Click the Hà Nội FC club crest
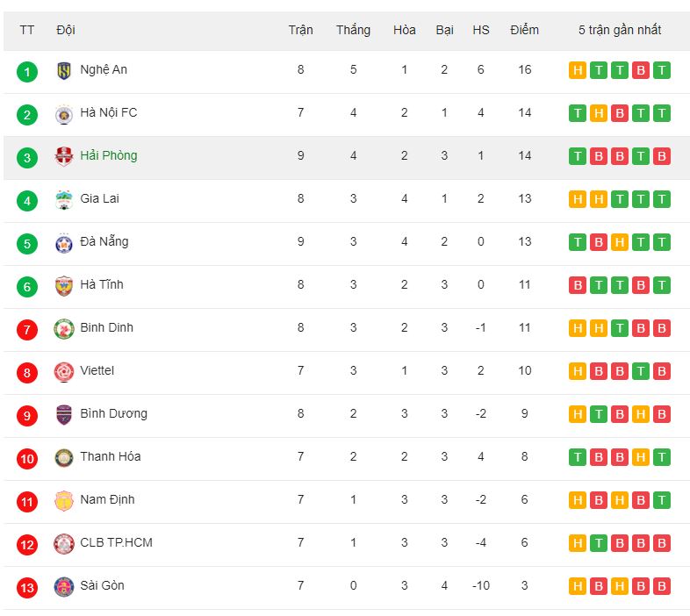Image resolution: width=690 pixels, height=616 pixels. 64,114
